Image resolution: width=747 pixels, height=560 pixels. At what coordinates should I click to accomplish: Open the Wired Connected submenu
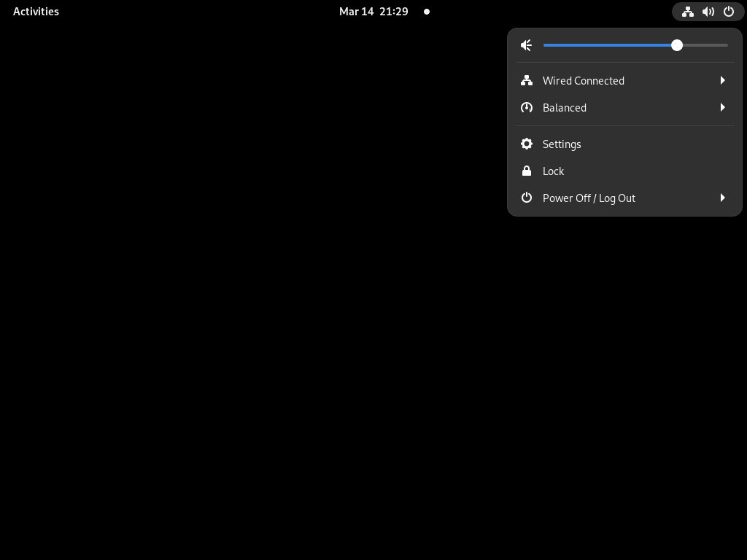coord(625,80)
